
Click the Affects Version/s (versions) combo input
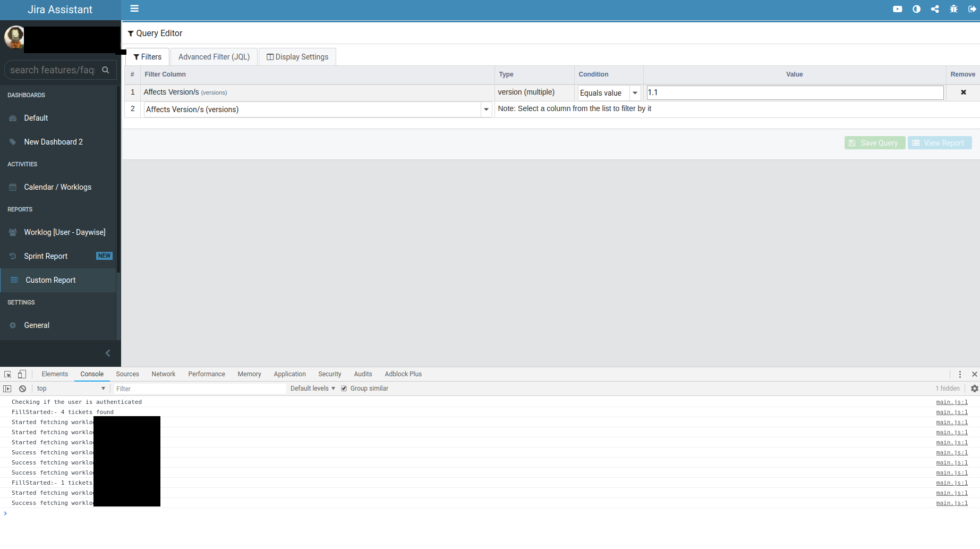point(313,109)
